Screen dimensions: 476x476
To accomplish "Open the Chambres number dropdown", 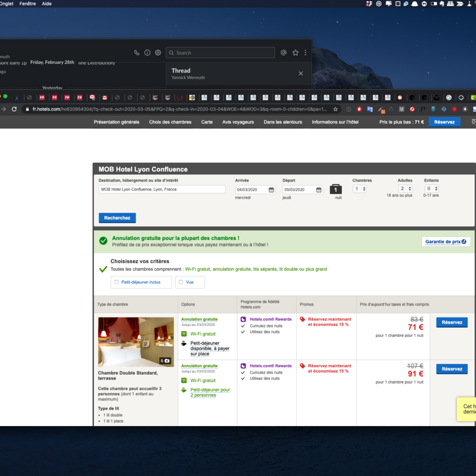I will pyautogui.click(x=360, y=189).
